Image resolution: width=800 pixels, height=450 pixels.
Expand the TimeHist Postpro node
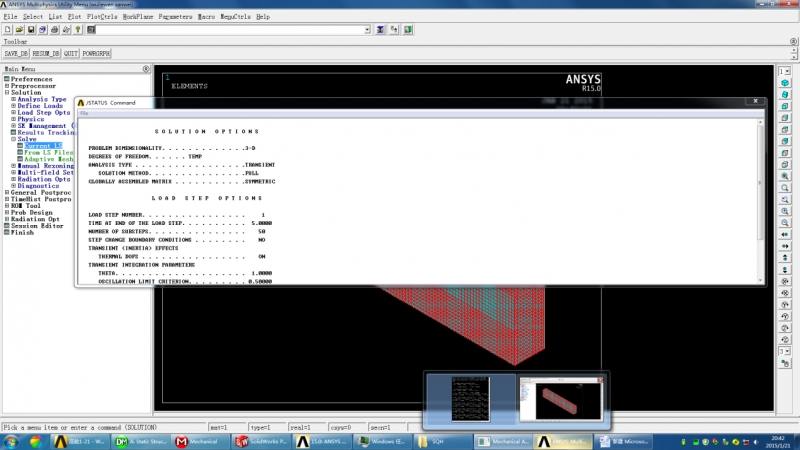coord(7,199)
